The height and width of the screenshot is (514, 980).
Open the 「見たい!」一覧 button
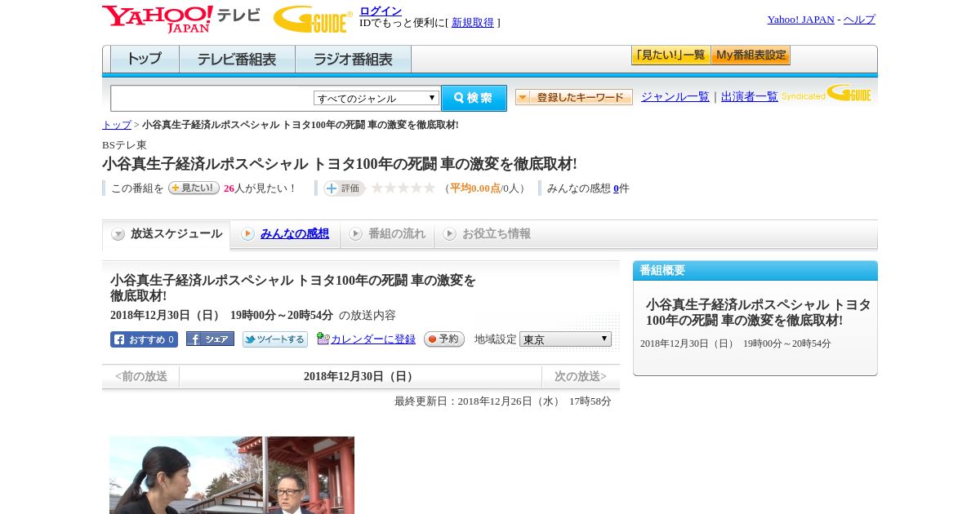tap(670, 55)
